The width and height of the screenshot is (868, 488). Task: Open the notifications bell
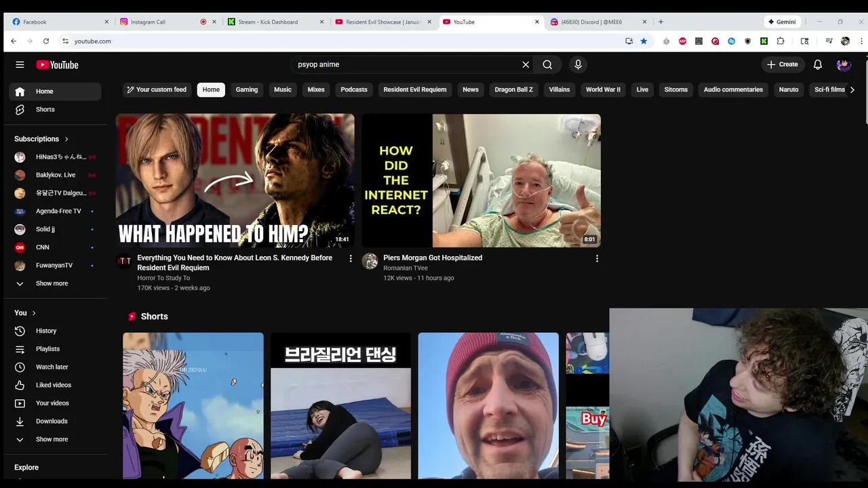pyautogui.click(x=818, y=64)
